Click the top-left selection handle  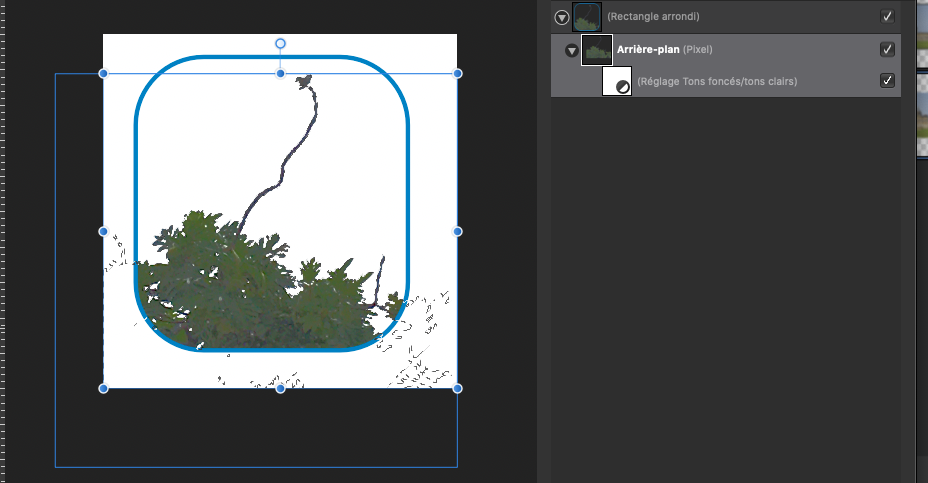(x=104, y=73)
